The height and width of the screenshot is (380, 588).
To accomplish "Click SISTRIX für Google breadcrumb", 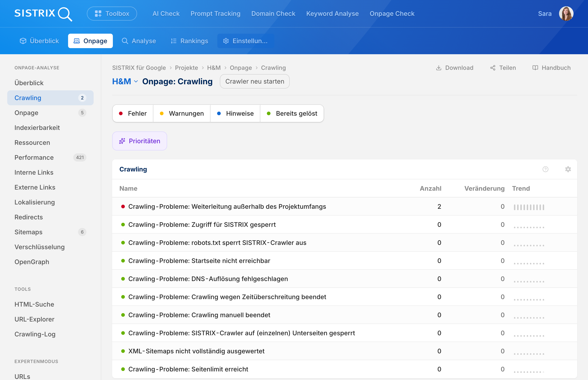I will pyautogui.click(x=139, y=68).
